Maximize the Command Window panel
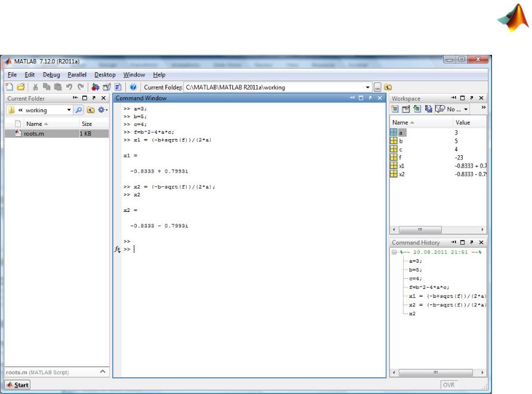 pyautogui.click(x=361, y=98)
